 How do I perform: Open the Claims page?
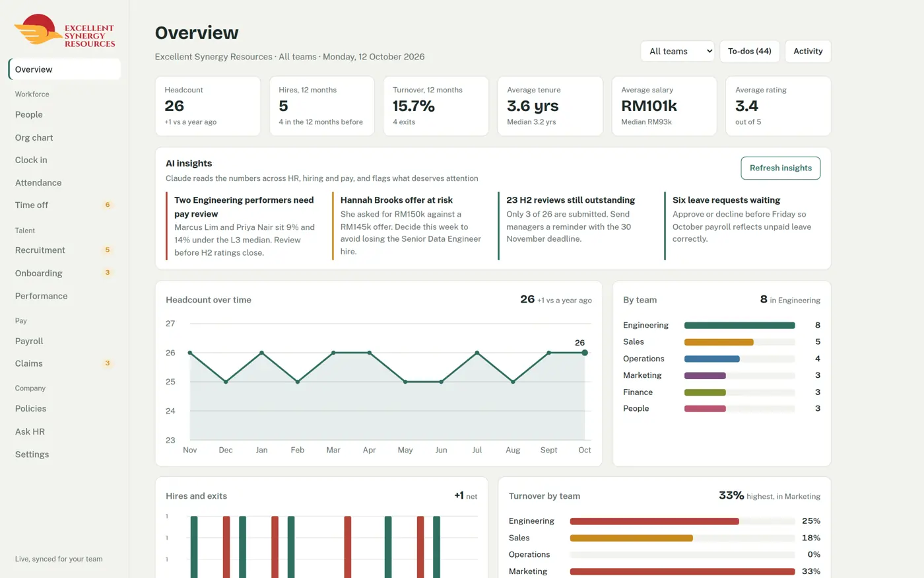coord(65,363)
